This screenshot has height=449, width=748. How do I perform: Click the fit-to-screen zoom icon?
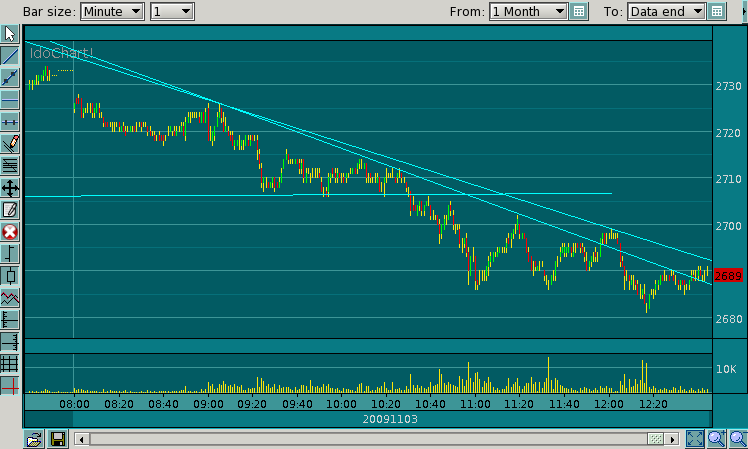click(695, 439)
